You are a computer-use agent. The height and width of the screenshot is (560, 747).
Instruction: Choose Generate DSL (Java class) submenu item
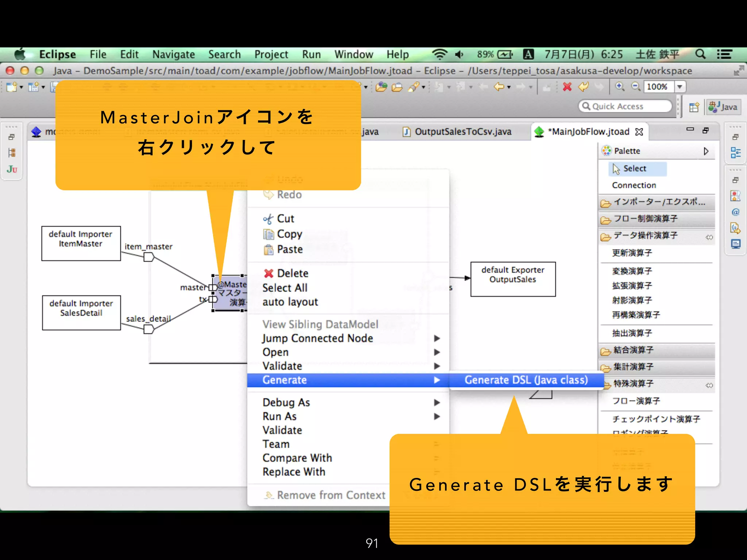tap(526, 380)
